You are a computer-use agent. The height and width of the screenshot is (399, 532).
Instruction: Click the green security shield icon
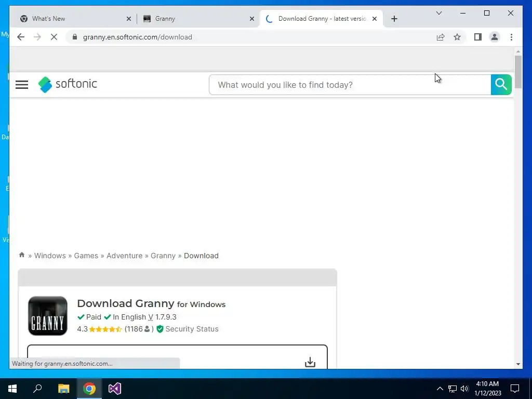[x=160, y=329]
